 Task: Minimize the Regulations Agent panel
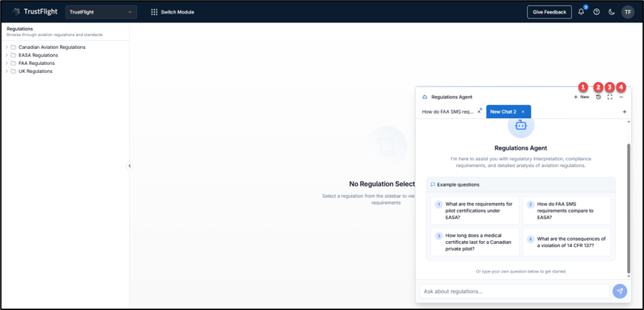point(621,97)
